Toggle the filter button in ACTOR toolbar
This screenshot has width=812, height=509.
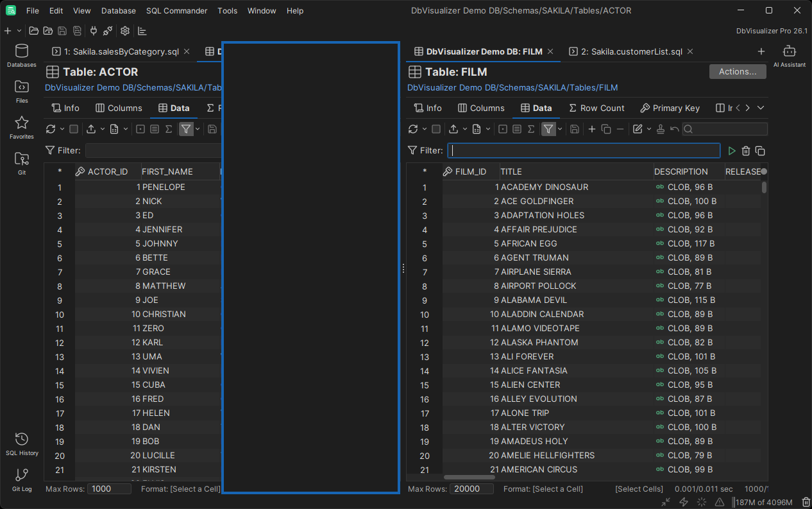pyautogui.click(x=185, y=129)
